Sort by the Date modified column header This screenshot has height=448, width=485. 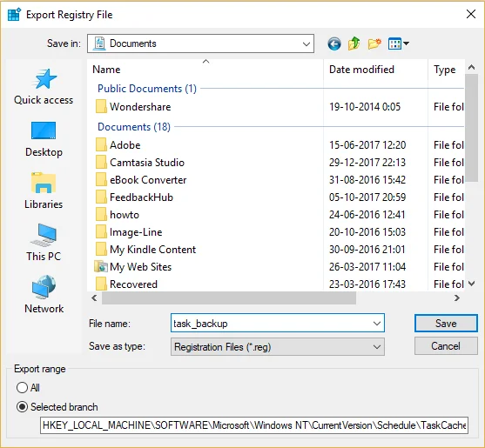375,70
